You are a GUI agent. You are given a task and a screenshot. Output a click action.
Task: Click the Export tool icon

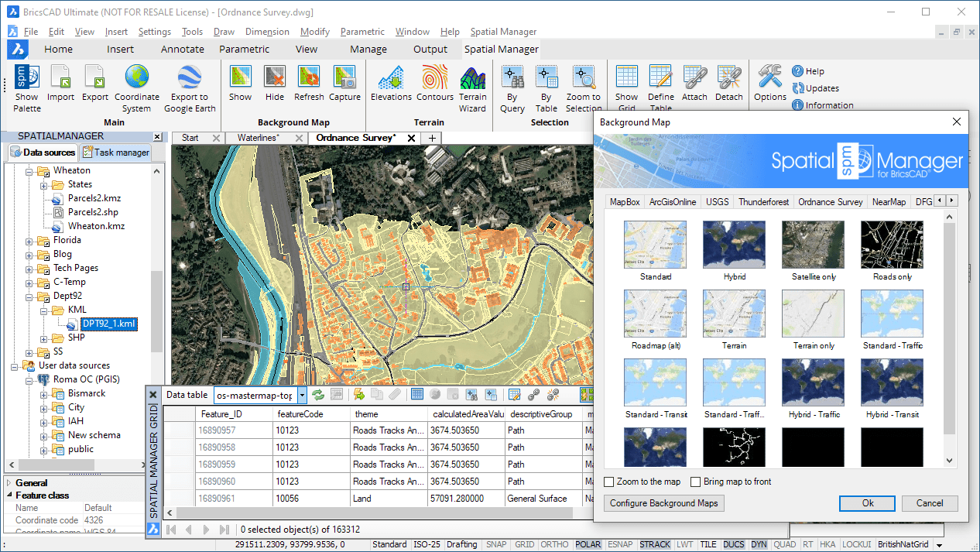(x=95, y=77)
